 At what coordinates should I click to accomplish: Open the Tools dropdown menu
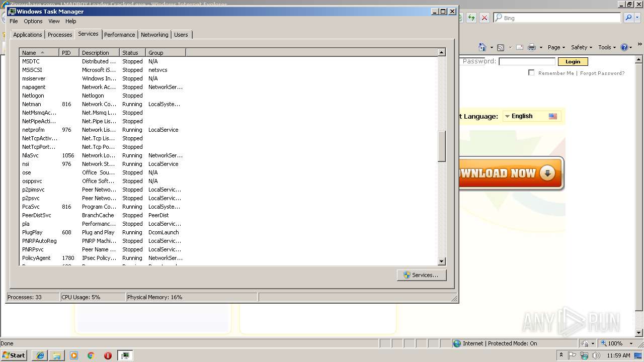click(x=607, y=47)
